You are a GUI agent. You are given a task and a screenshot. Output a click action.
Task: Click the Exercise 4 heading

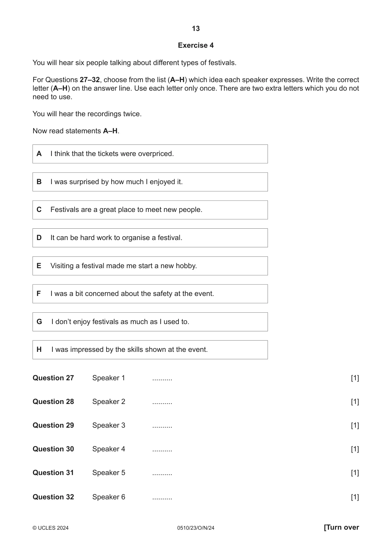tap(196, 45)
